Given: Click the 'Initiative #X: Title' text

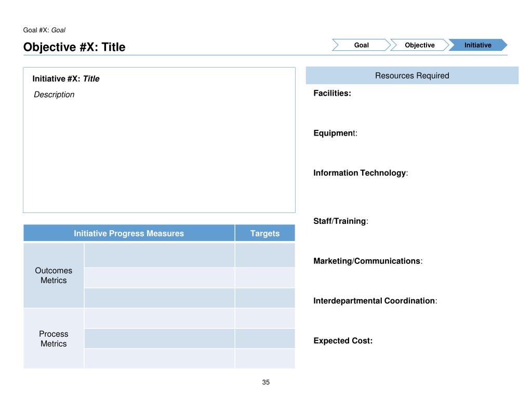Looking at the screenshot, I should (66, 79).
